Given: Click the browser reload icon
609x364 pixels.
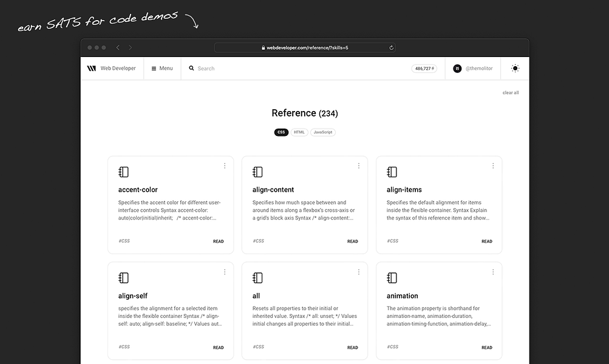Looking at the screenshot, I should 391,47.
